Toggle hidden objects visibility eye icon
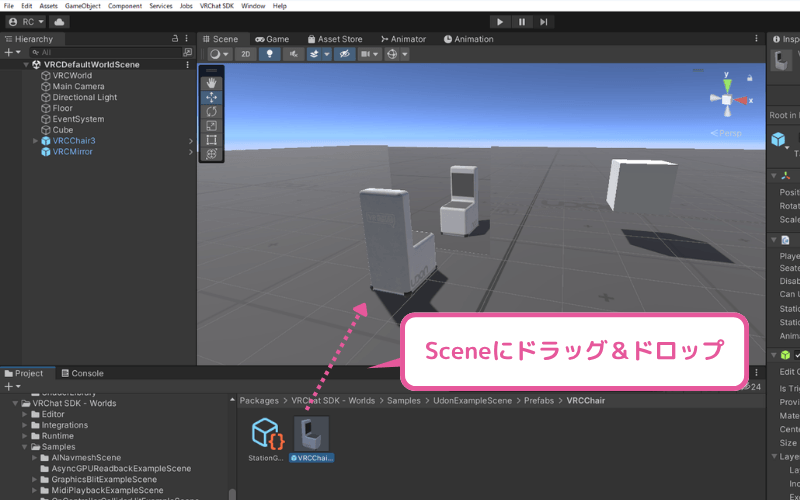This screenshot has width=800, height=500. pos(344,54)
